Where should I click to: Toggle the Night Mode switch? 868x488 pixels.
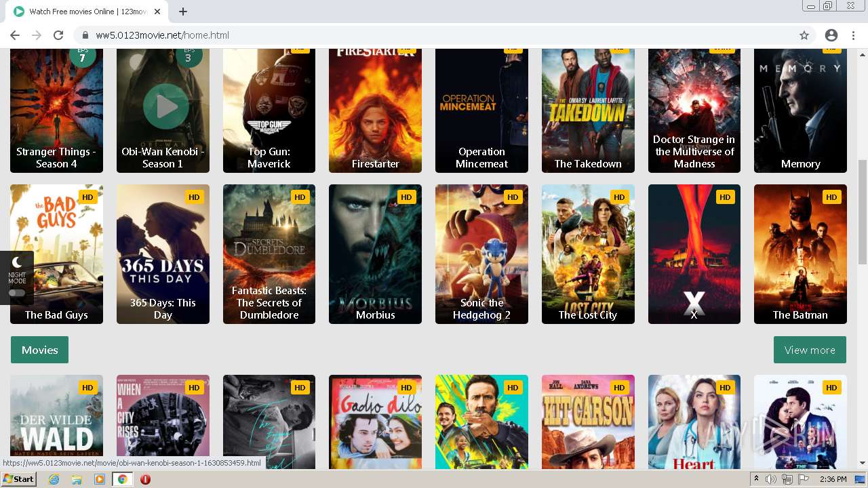click(x=17, y=293)
